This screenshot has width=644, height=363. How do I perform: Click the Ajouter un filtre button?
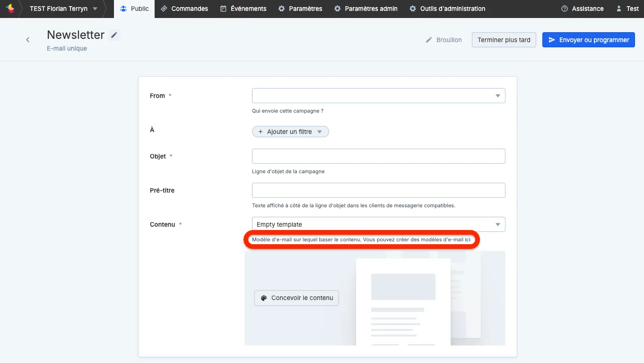[290, 132]
